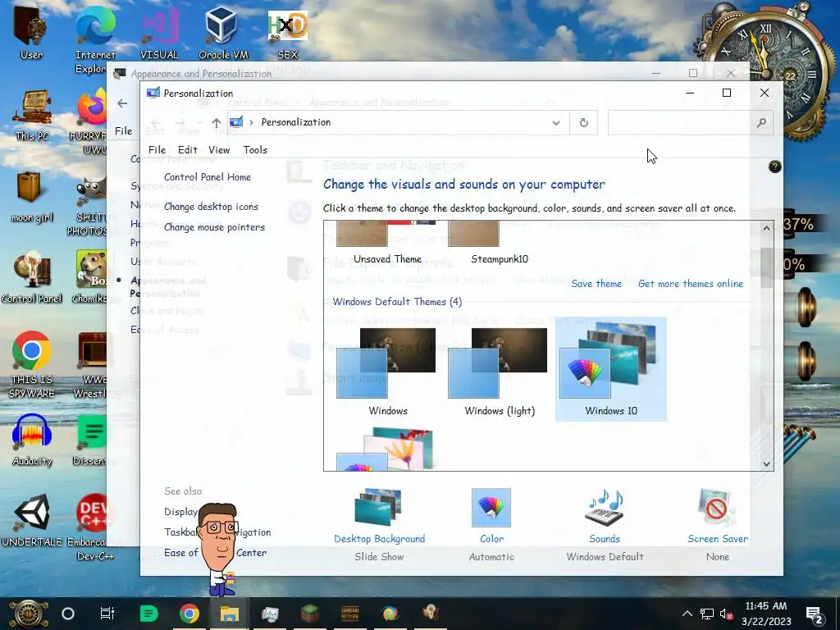This screenshot has width=840, height=630.
Task: Click the search input field in Personalization
Action: [x=679, y=123]
